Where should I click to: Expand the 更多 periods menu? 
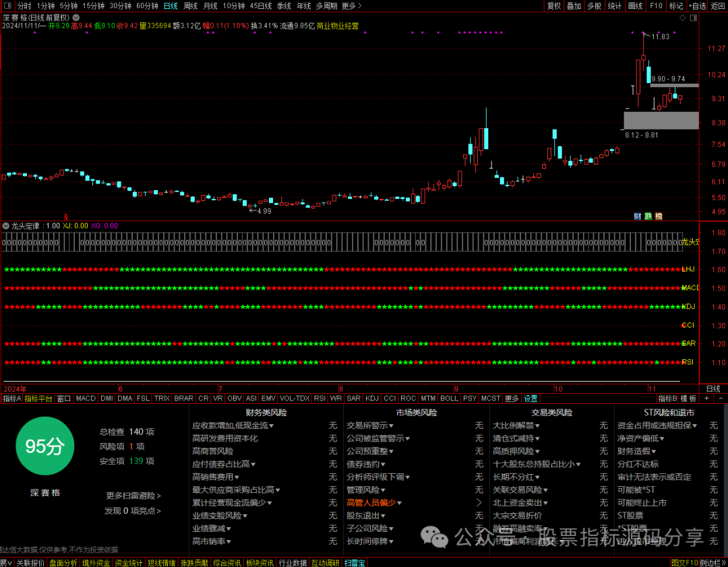click(x=351, y=6)
